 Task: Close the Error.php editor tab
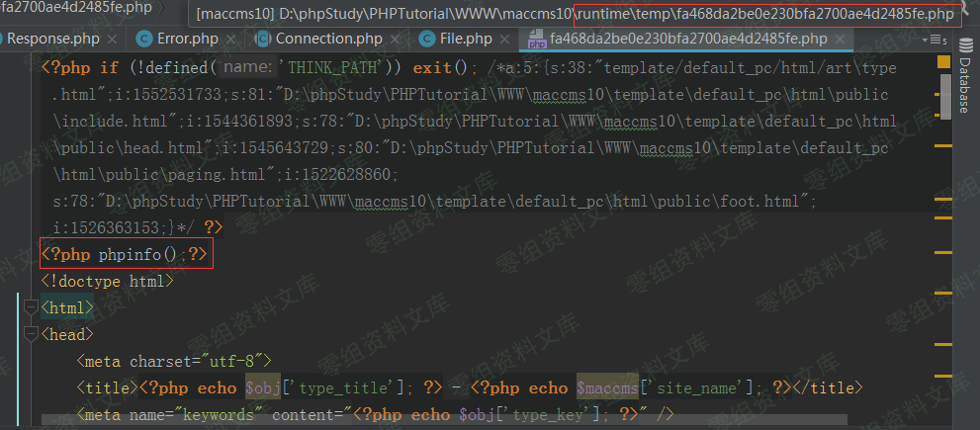[231, 40]
